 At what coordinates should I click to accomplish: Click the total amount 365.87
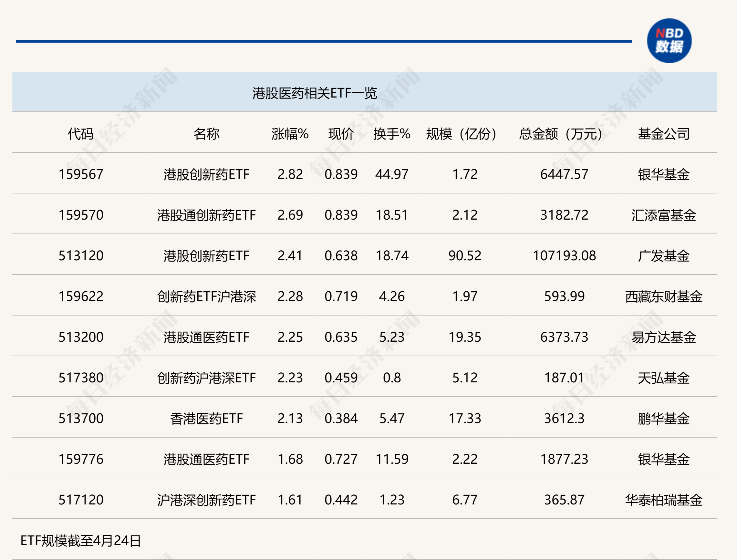click(564, 500)
